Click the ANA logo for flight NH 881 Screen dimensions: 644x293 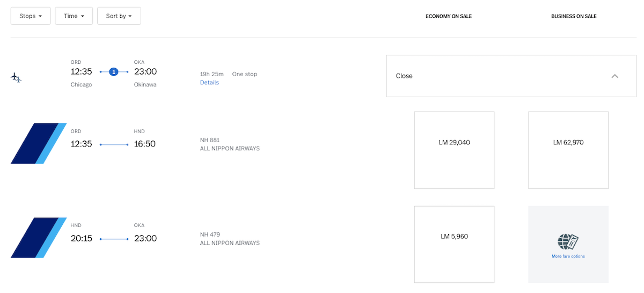pos(39,143)
